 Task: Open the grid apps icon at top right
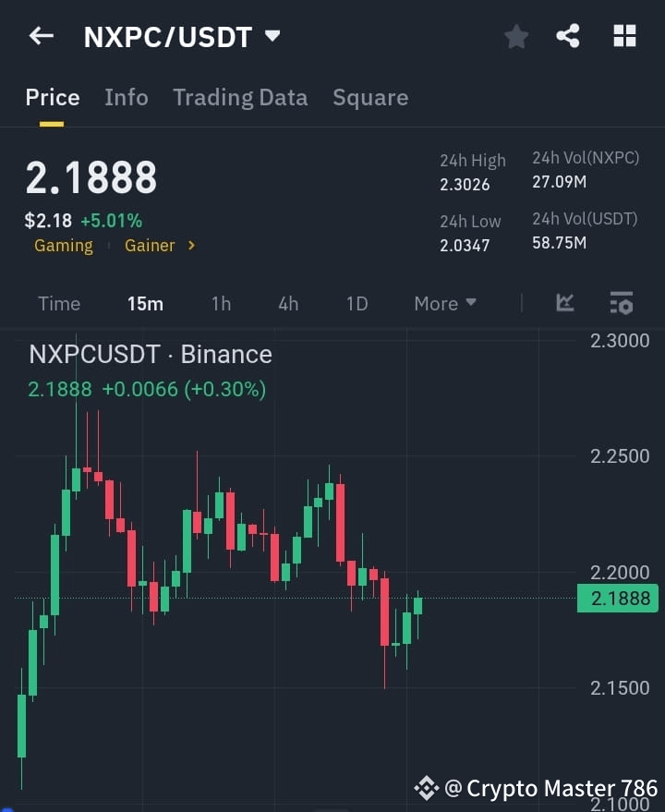624,36
